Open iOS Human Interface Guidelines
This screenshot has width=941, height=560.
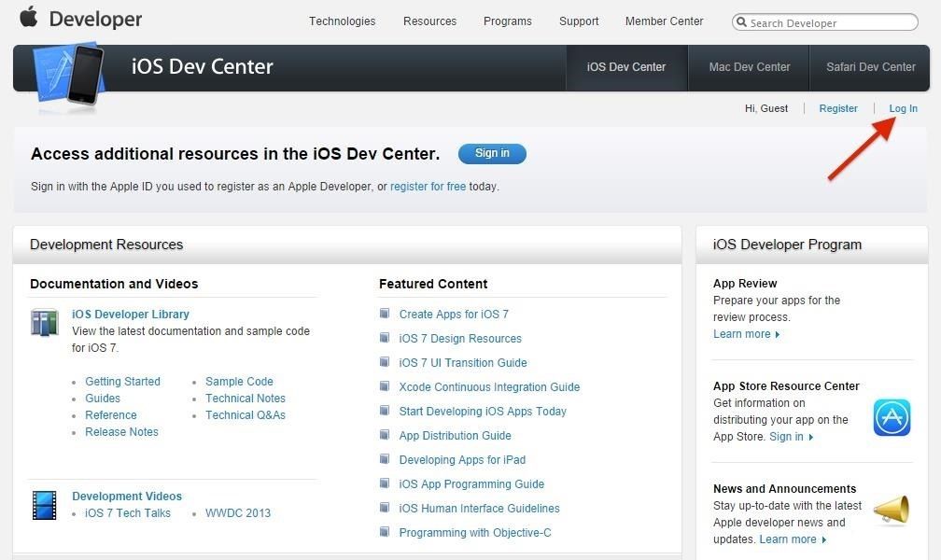[x=479, y=508]
